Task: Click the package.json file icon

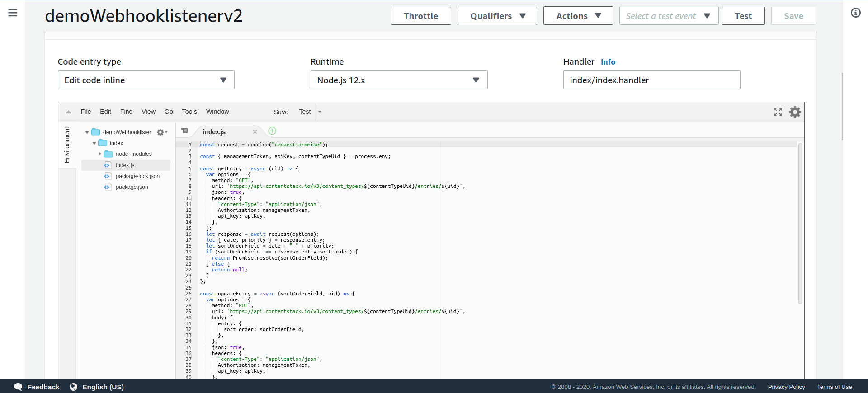Action: coord(108,187)
